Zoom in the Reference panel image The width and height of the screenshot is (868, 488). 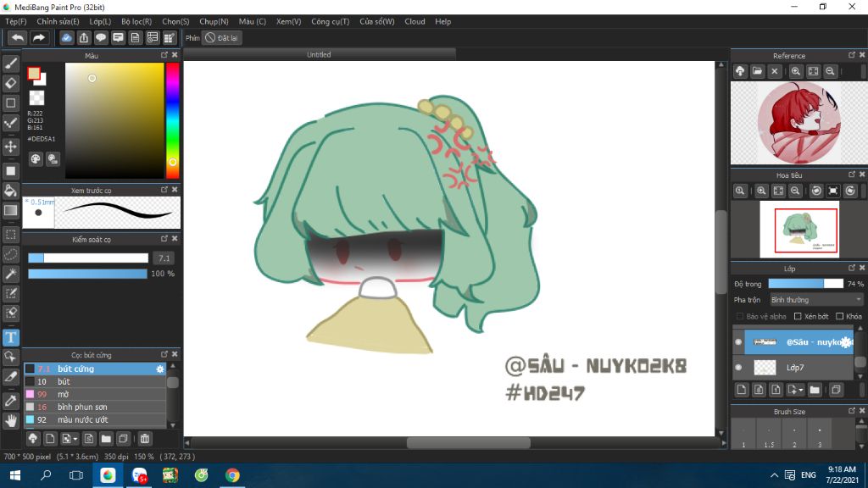(795, 71)
